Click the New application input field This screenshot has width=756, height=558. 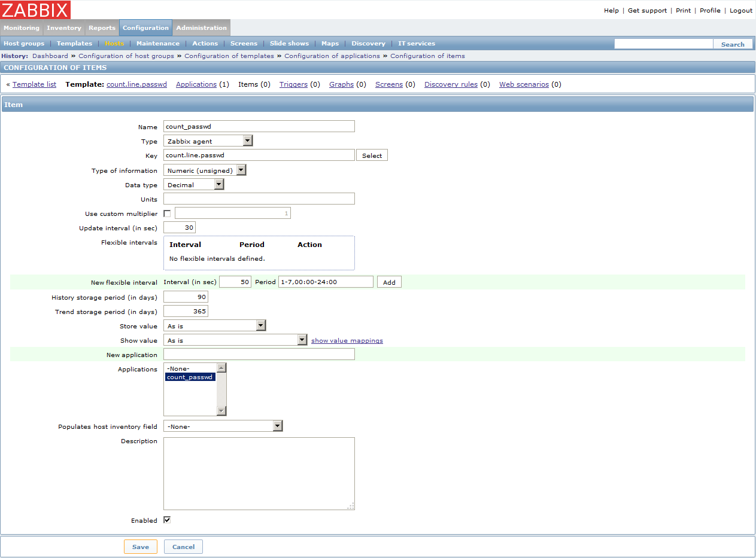[259, 354]
